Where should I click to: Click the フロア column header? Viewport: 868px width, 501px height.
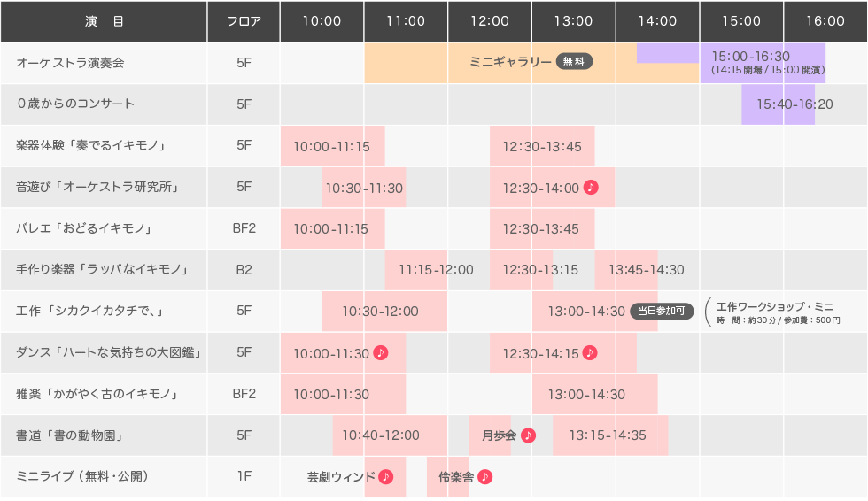pos(244,21)
